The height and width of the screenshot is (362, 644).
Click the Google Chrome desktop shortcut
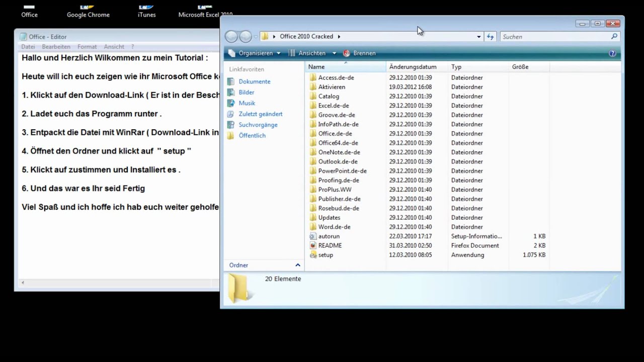pos(88,11)
